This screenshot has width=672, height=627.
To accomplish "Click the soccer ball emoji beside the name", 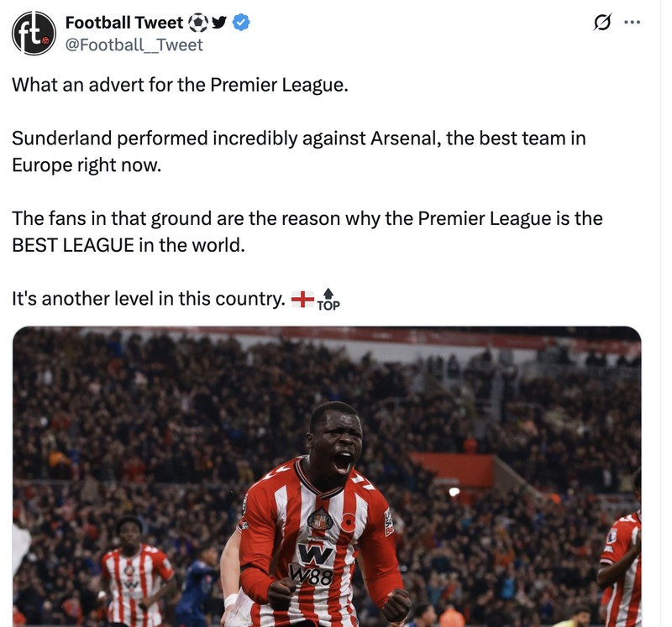I will pos(197,22).
